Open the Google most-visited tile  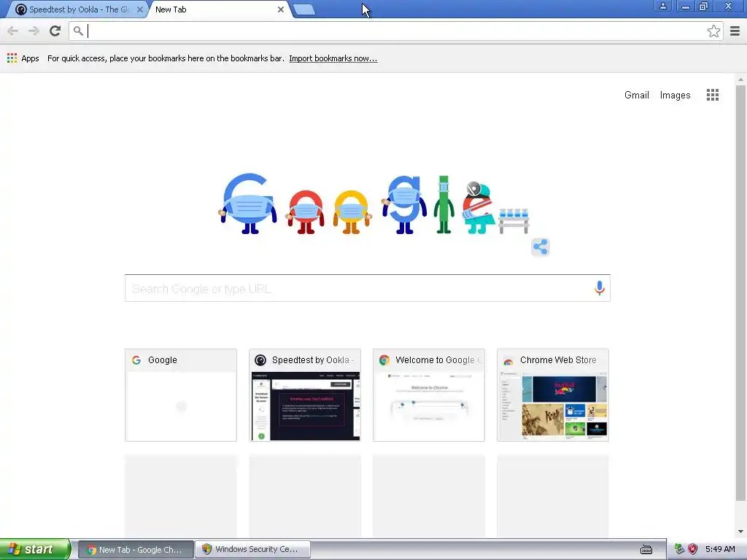(x=181, y=395)
